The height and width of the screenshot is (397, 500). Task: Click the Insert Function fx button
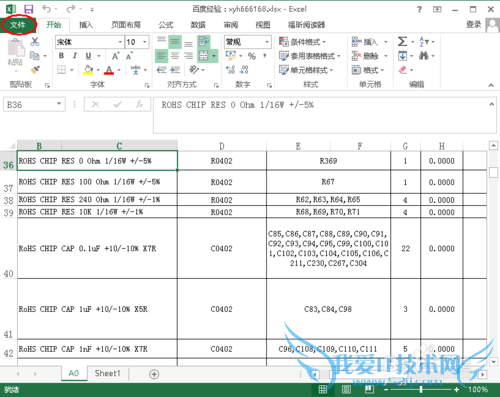coord(139,104)
